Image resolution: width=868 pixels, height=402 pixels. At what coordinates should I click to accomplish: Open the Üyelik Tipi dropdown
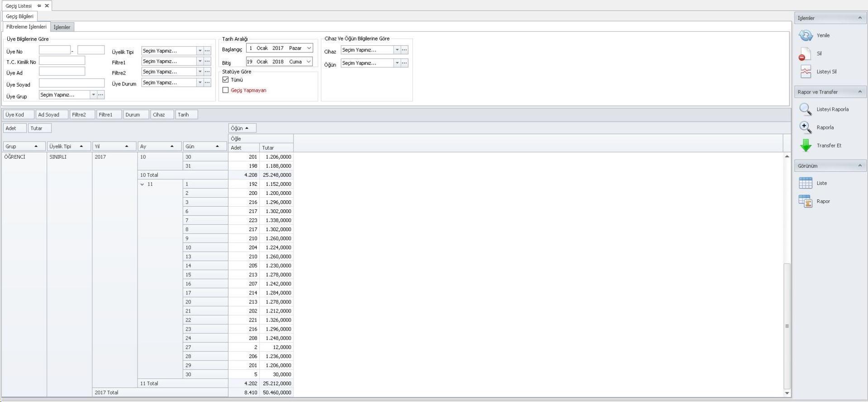(199, 51)
